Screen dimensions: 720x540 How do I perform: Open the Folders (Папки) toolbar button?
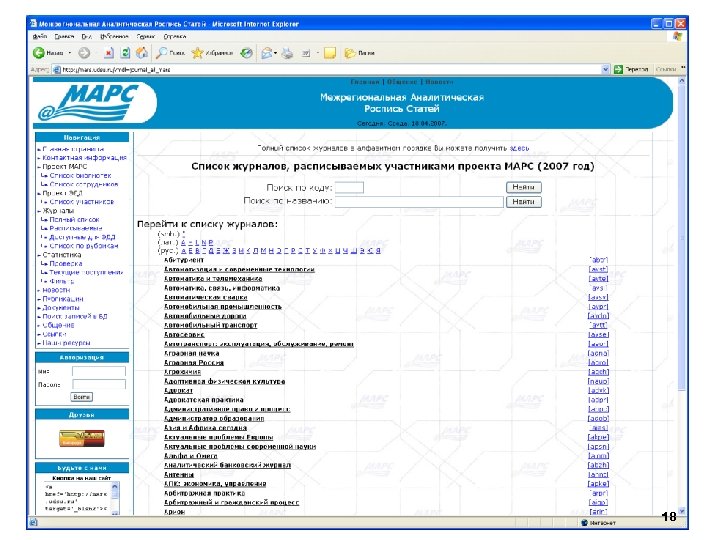point(360,53)
